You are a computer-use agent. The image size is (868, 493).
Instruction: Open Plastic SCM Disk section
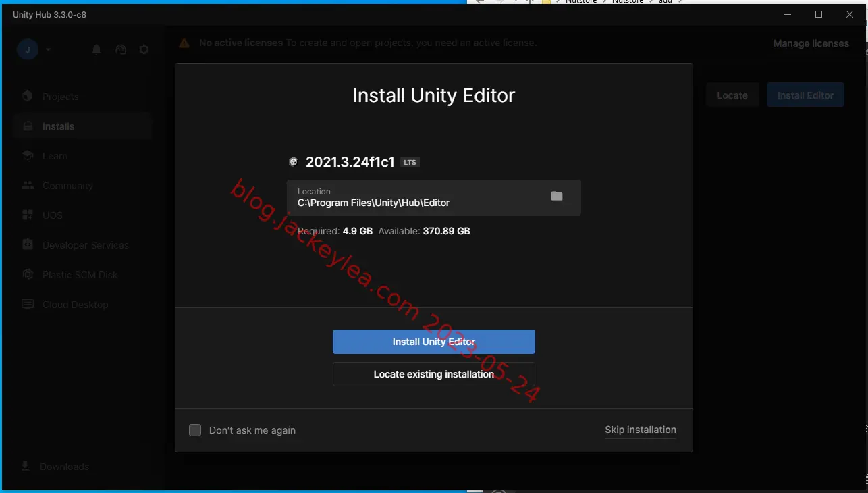point(82,275)
